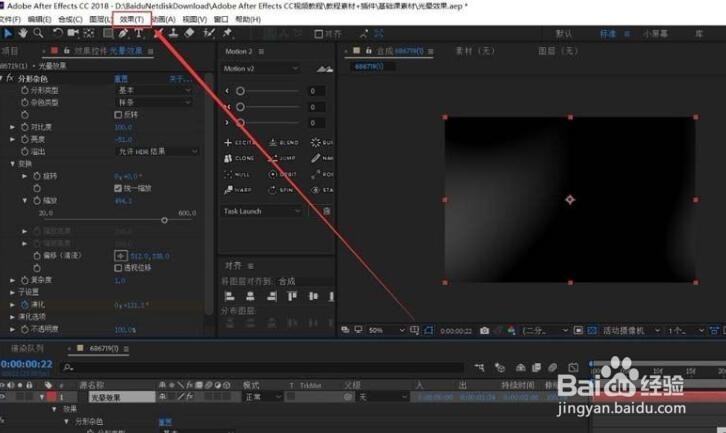Screen dimensions: 726x433
Task: Toggle the 对比度 stopwatch keyframe
Action: (x=25, y=127)
